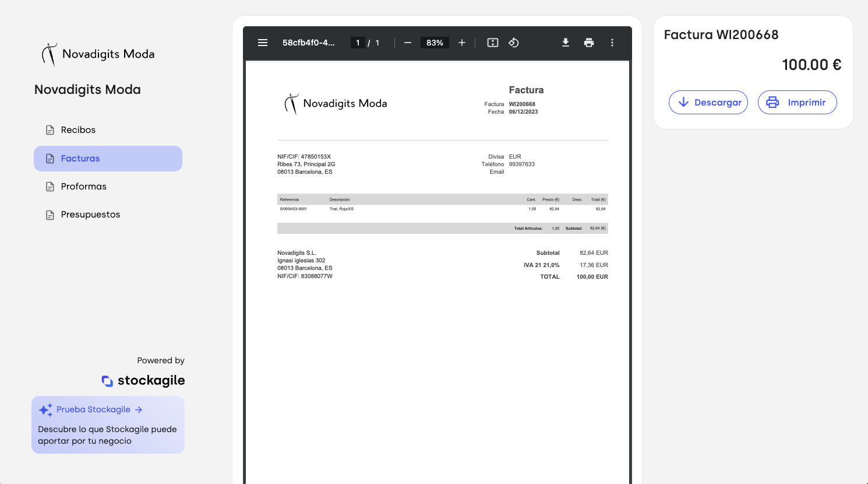This screenshot has width=868, height=484.
Task: Click the zoom in plus icon
Action: pos(462,43)
